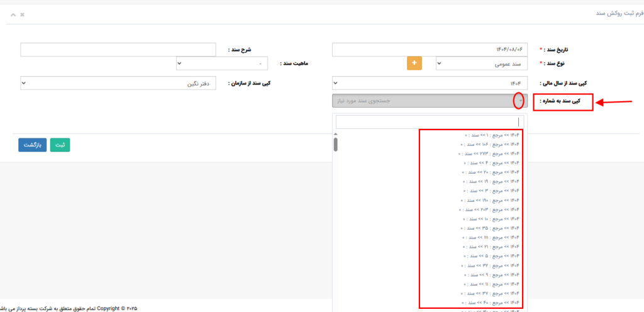Click the arrow of the کپی سند به شماره dropdown
This screenshot has height=312, width=644.
(x=519, y=101)
